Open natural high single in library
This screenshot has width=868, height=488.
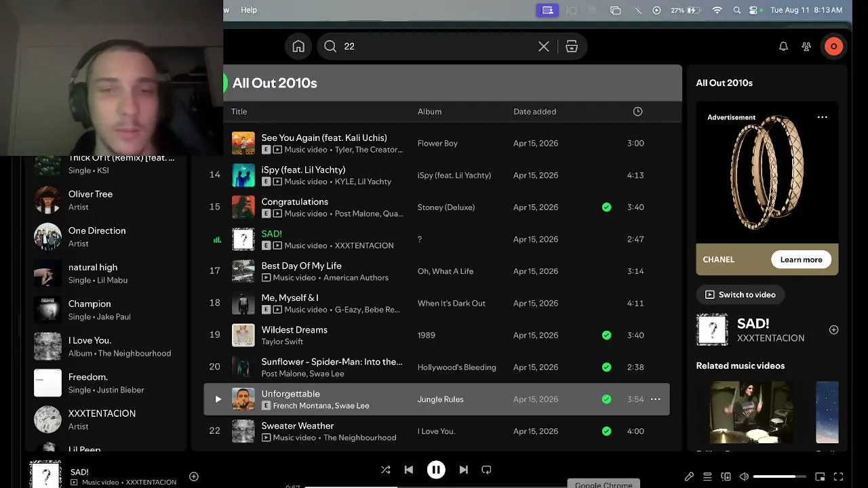click(x=106, y=273)
